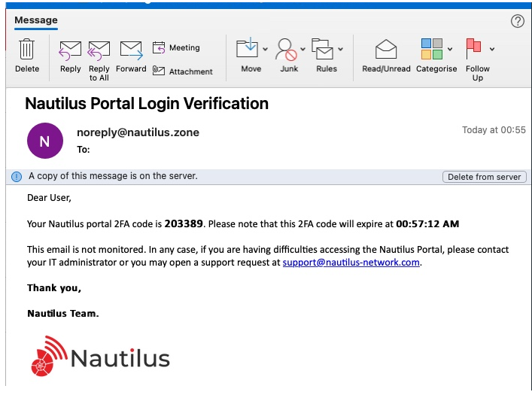532x401 pixels.
Task: Expand the Junk dropdown arrow
Action: (302, 50)
